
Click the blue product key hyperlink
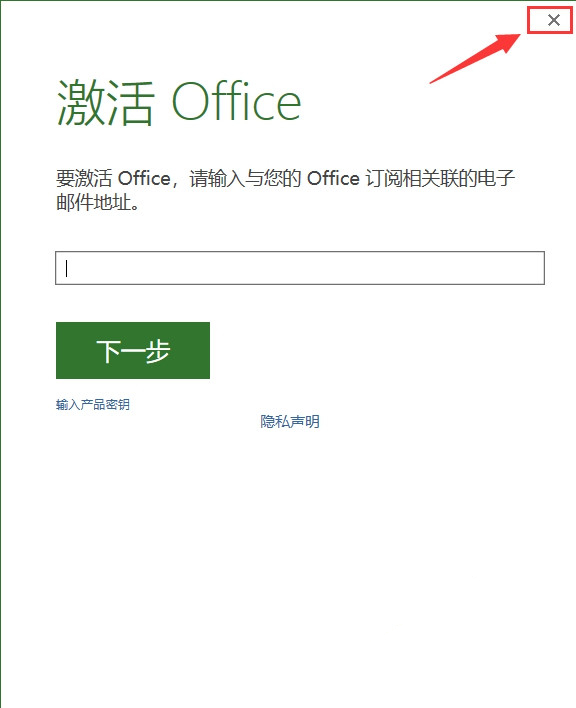[93, 404]
